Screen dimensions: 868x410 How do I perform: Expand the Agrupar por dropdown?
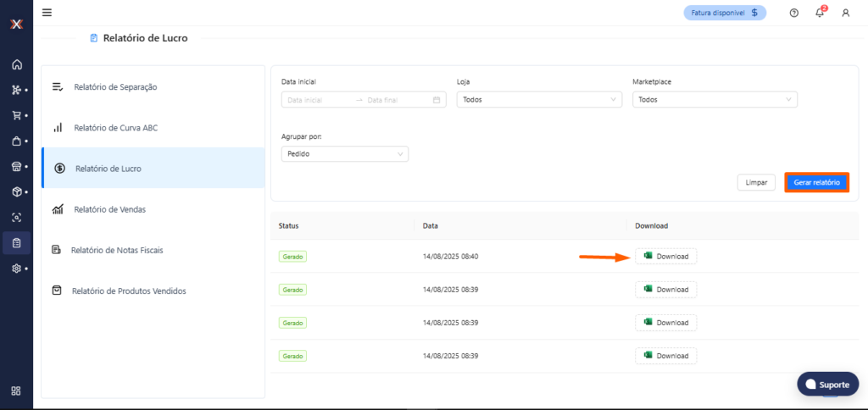click(344, 154)
